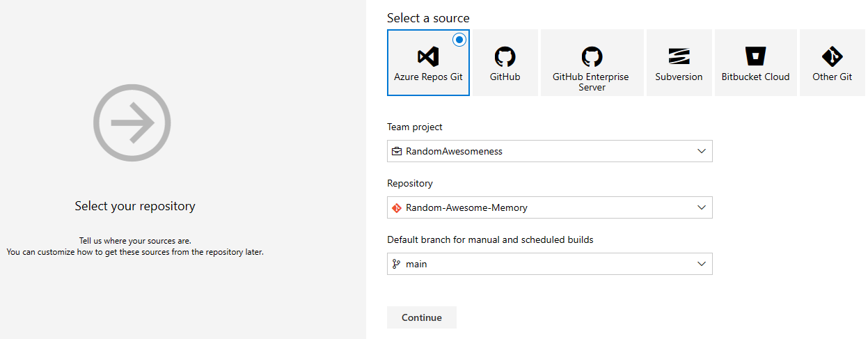
Task: Pick the GitHub Enterprise Server source
Action: pos(592,63)
